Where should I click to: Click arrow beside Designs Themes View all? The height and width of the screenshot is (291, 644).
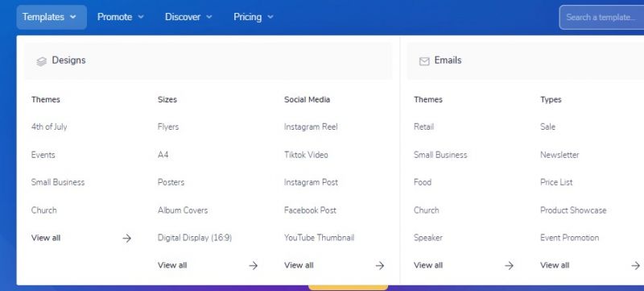coord(127,238)
